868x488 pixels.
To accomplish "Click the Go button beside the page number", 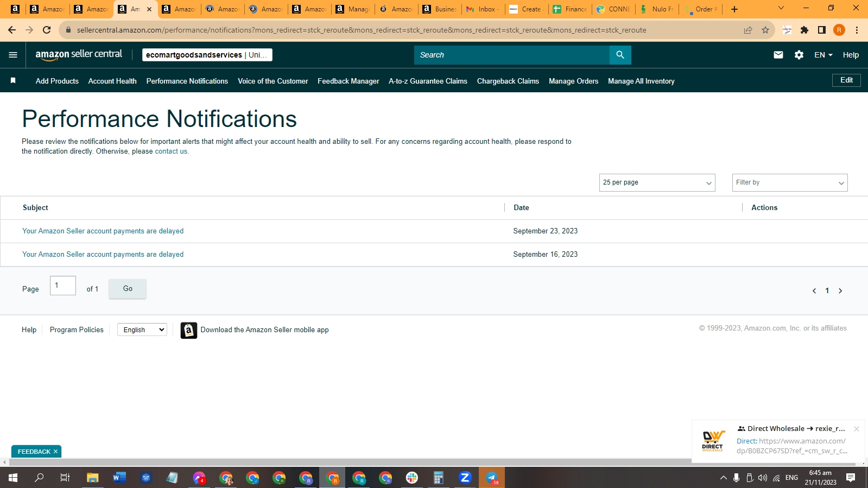I will [128, 289].
